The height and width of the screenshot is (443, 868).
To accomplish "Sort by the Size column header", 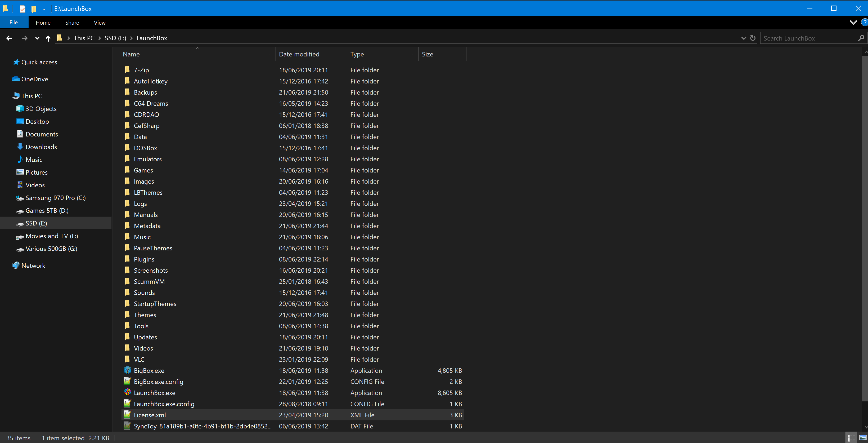I will coord(442,54).
